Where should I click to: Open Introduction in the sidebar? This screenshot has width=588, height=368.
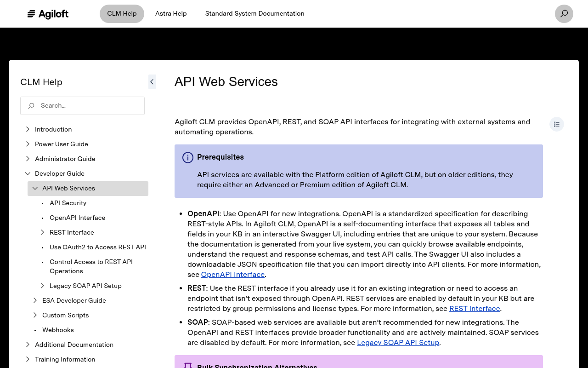(53, 129)
